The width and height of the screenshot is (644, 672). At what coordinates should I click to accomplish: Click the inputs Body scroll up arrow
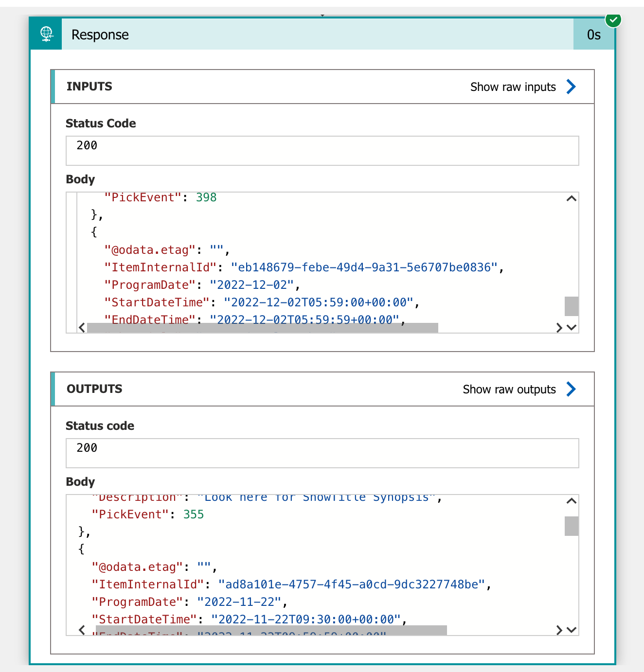coord(572,198)
